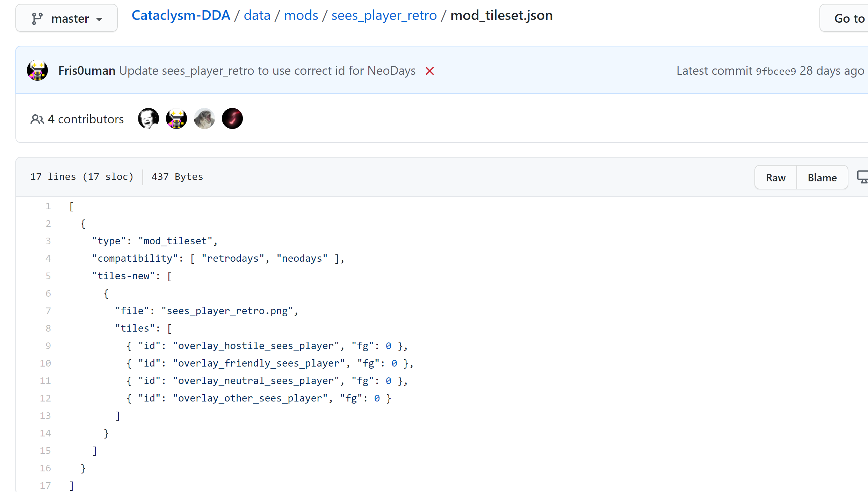The width and height of the screenshot is (868, 492).
Task: Open the first contributor avatar
Action: click(x=148, y=118)
